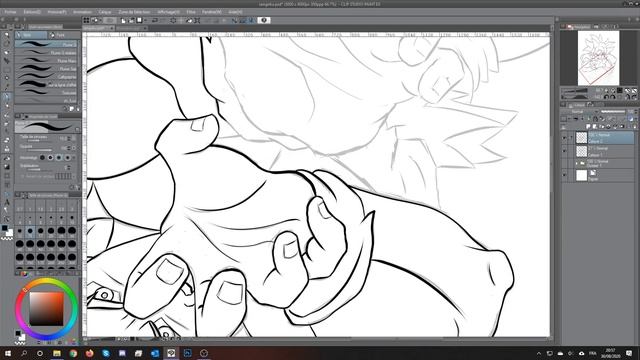The image size is (640, 360).
Task: Open Photoshop from the taskbar
Action: coord(187,353)
